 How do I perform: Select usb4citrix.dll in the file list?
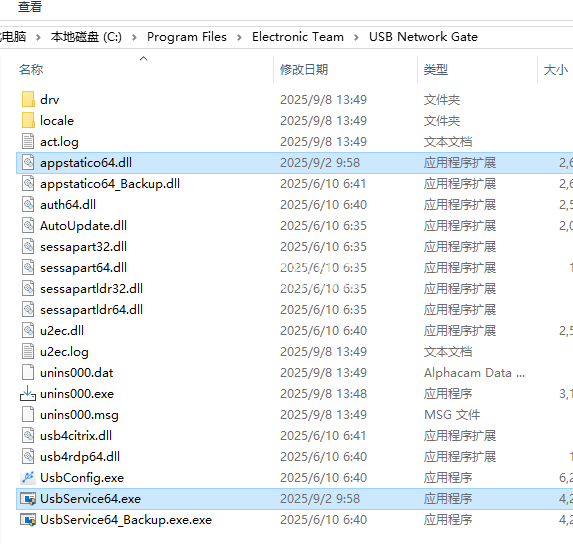[76, 435]
